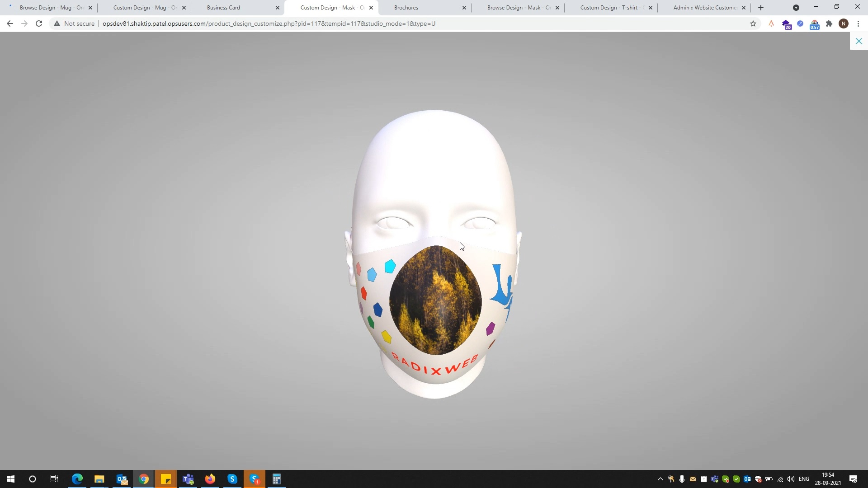Open a new browser tab
868x488 pixels.
pyautogui.click(x=761, y=8)
